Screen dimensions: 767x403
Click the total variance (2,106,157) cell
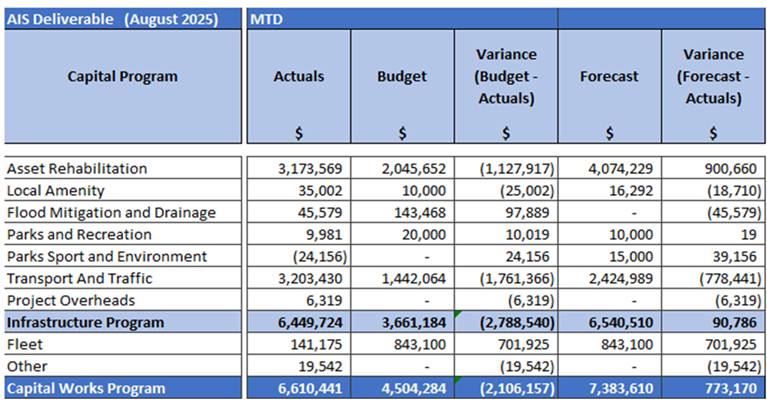click(x=506, y=388)
